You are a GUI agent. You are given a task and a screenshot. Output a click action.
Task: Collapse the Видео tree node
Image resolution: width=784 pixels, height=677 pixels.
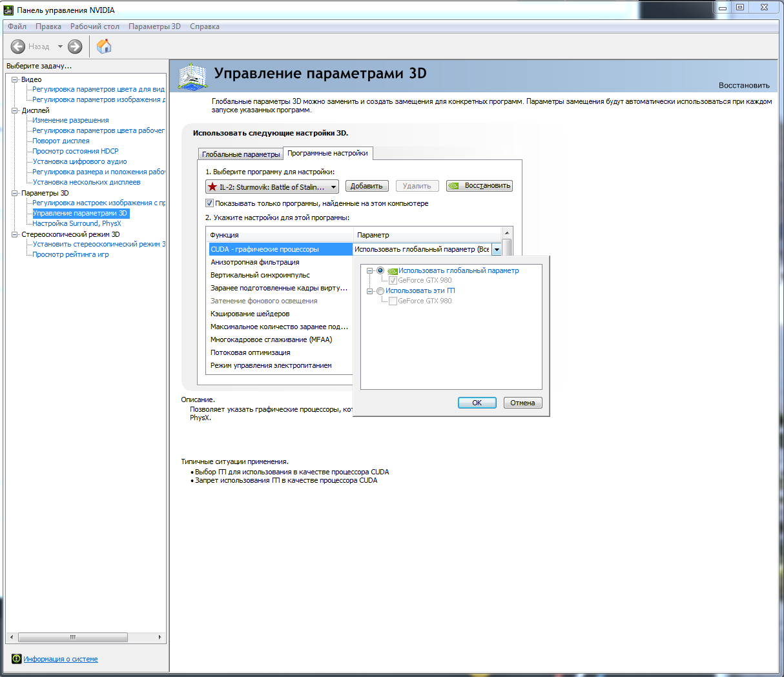pos(15,79)
